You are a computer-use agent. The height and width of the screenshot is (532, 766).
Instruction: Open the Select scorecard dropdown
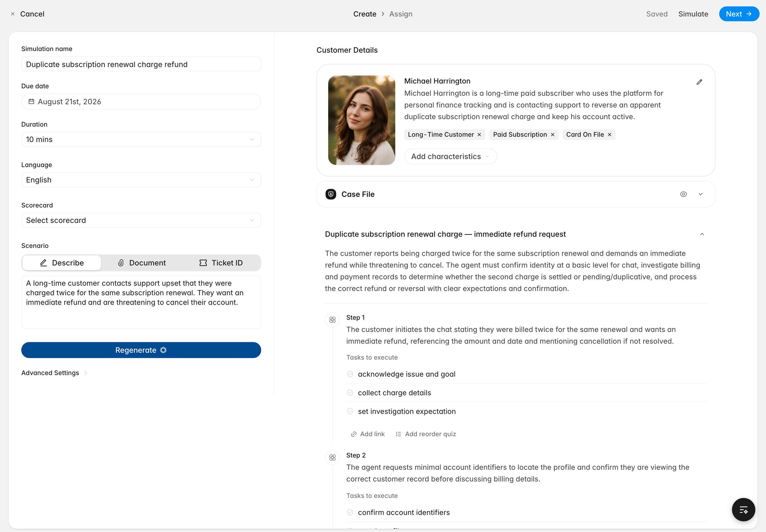point(141,220)
